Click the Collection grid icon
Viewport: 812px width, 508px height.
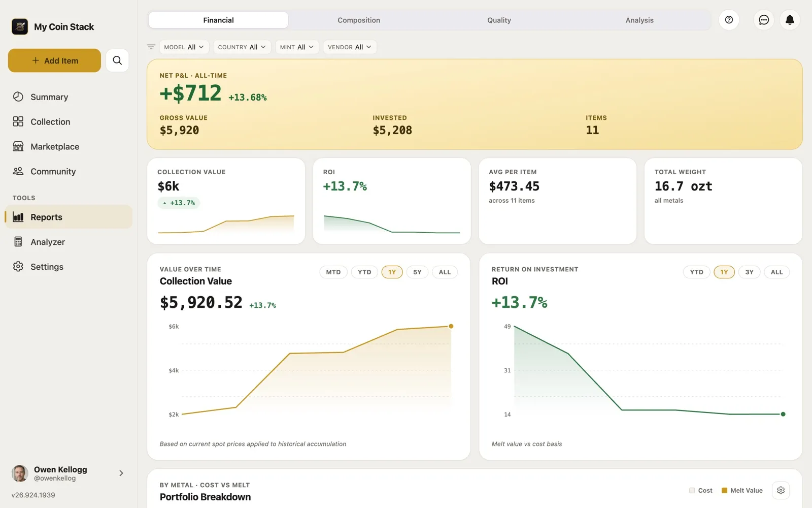tap(18, 121)
